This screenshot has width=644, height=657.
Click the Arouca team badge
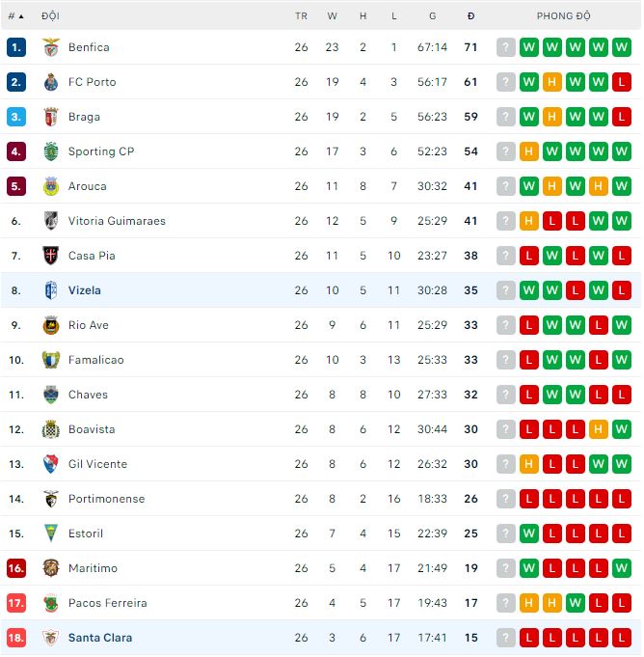51,186
